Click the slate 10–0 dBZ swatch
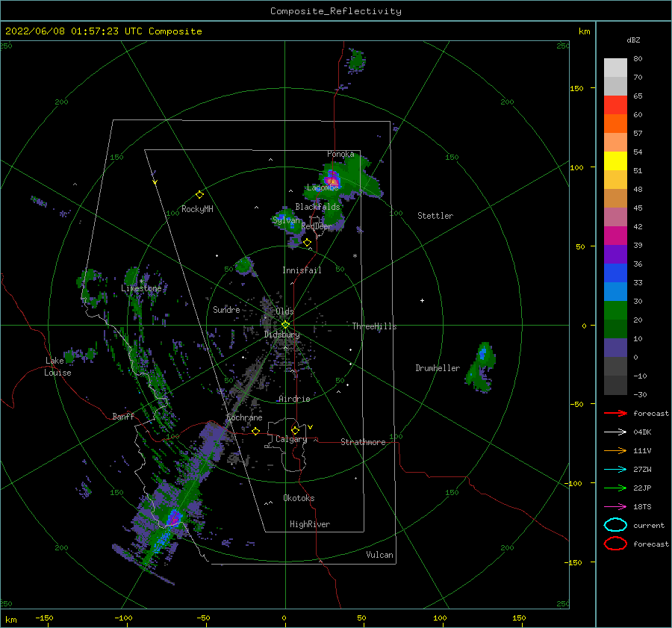The image size is (672, 628). [x=615, y=348]
